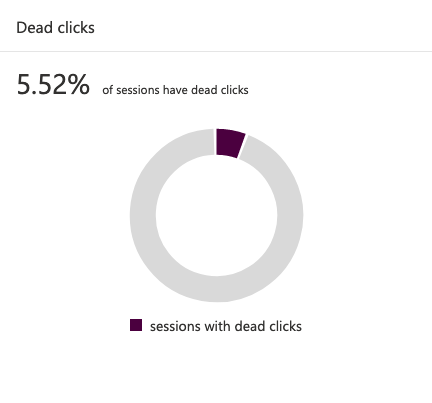Click the 'sessions with dead clicks' legend label
The image size is (432, 403).
[x=226, y=326]
